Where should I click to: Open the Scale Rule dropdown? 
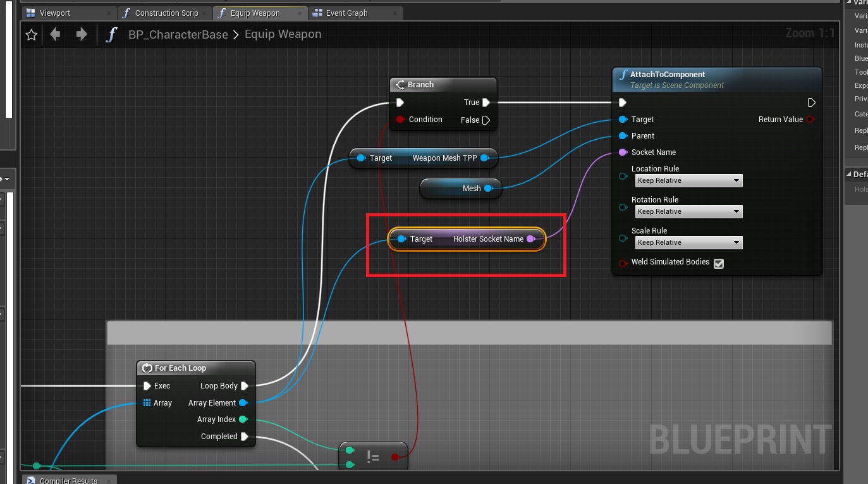[688, 243]
